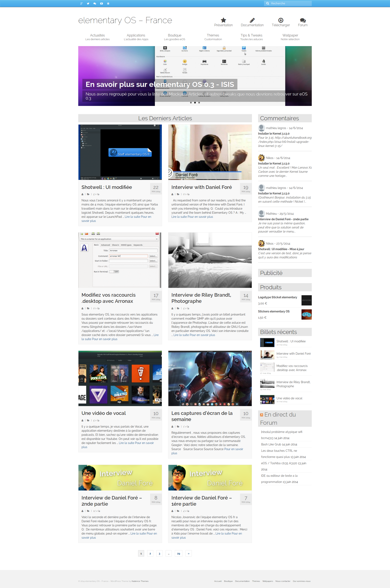Open the Tips & Tweaks menu item
The image size is (390, 588).
252,37
